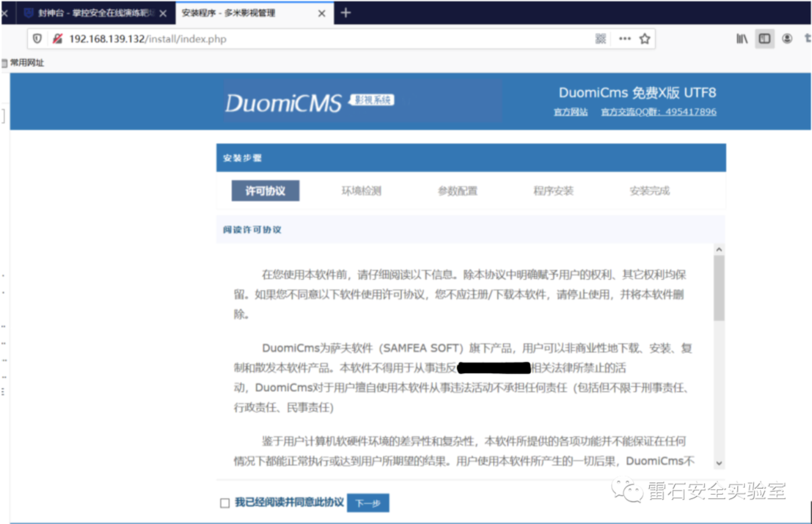This screenshot has width=812, height=524.
Task: Close the 安装程序 browser tab
Action: [x=322, y=13]
